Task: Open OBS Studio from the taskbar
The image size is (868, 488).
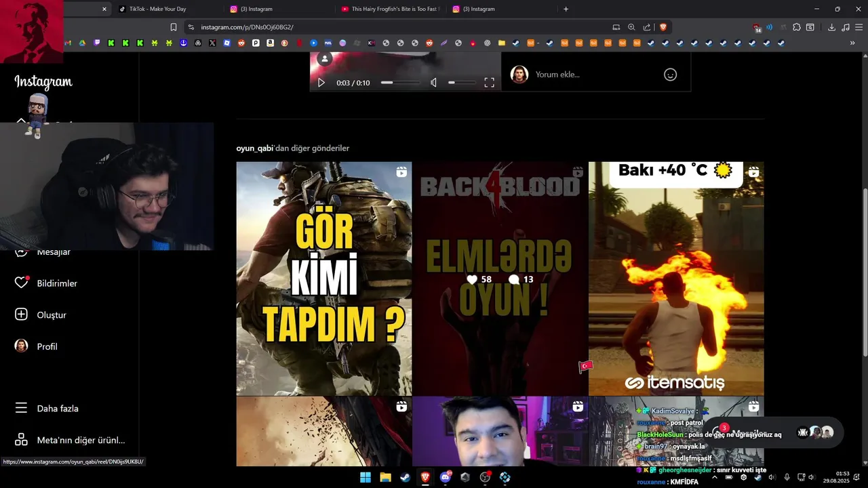Action: click(x=485, y=477)
